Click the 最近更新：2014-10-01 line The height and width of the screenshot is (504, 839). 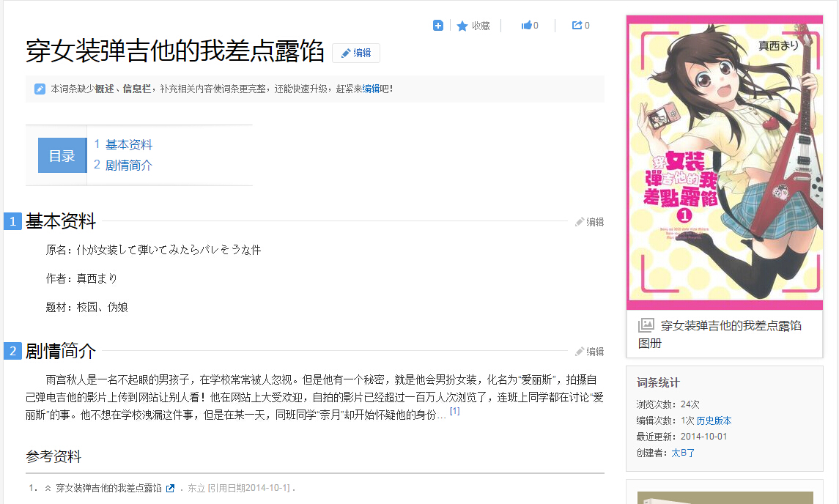tap(681, 437)
